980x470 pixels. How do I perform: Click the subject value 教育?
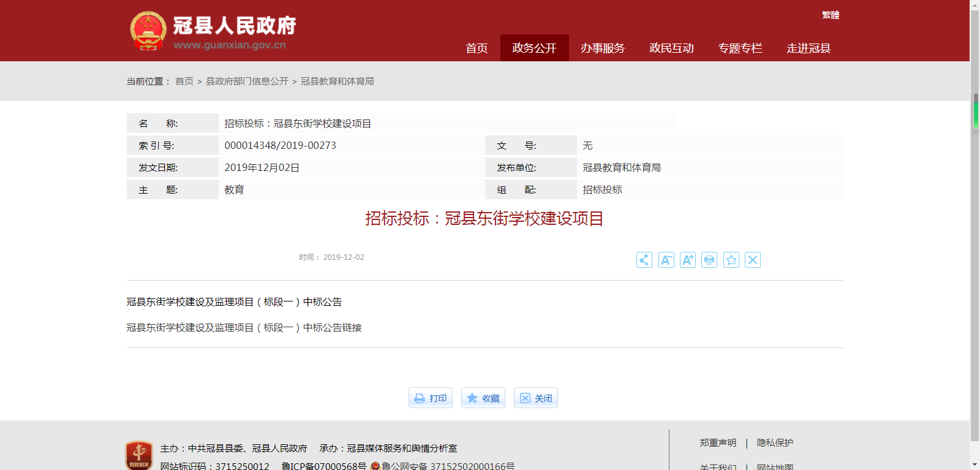tap(234, 189)
